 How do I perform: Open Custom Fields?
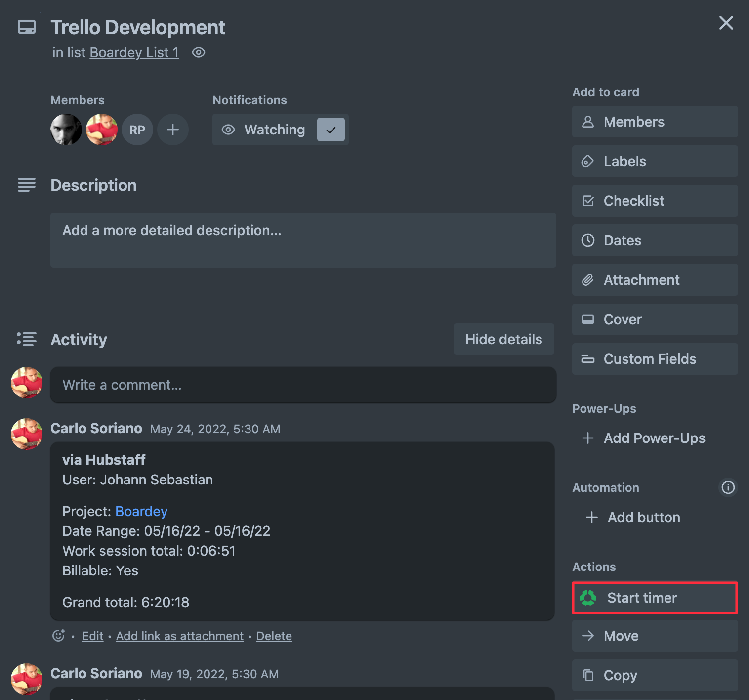click(x=655, y=359)
